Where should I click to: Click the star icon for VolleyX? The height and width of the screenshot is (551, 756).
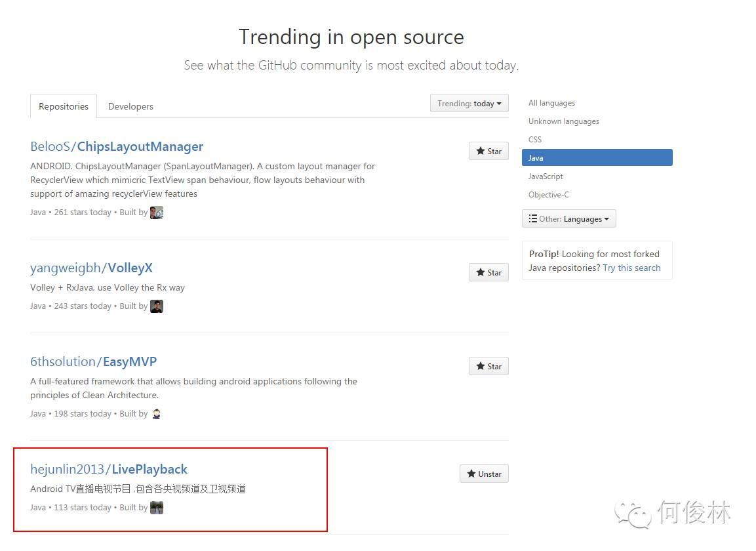[480, 273]
